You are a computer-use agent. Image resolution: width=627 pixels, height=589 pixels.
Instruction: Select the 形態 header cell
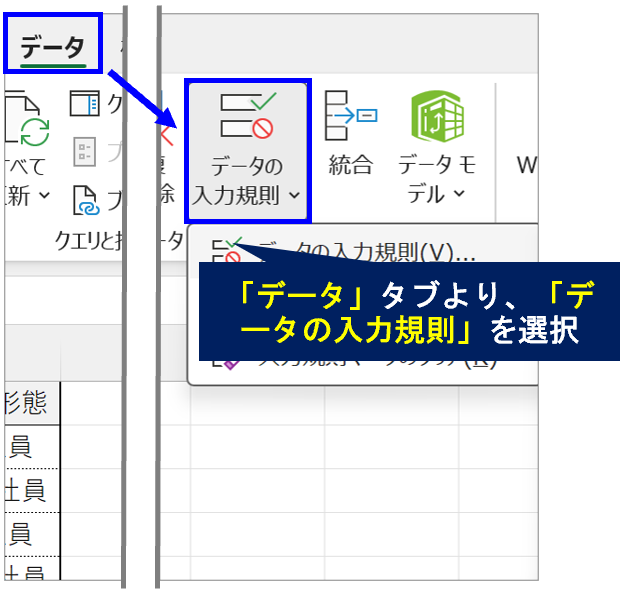tap(32, 404)
